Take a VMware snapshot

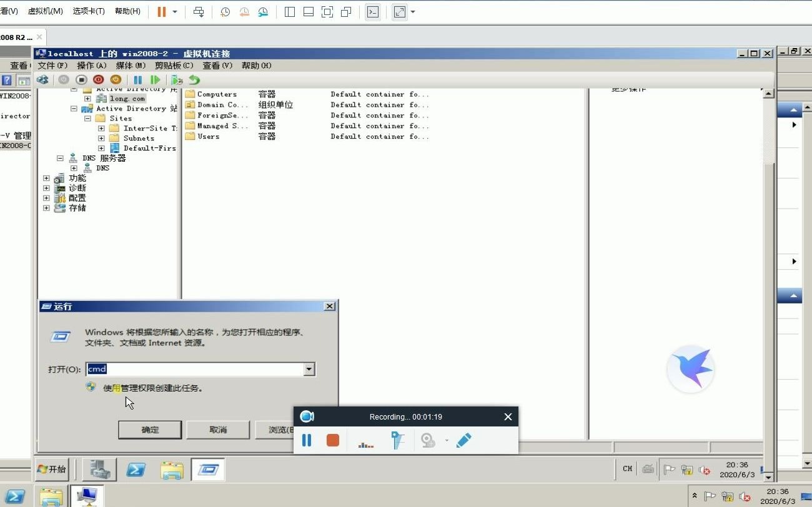(225, 12)
